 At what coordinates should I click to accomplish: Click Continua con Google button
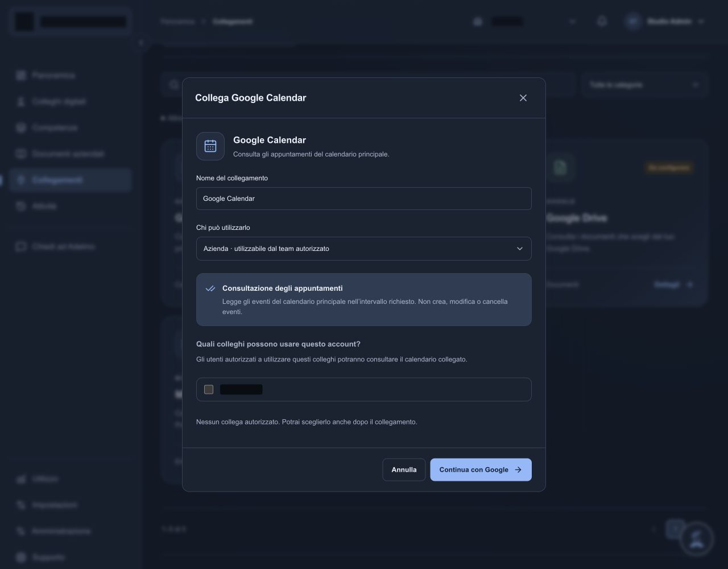pos(481,469)
